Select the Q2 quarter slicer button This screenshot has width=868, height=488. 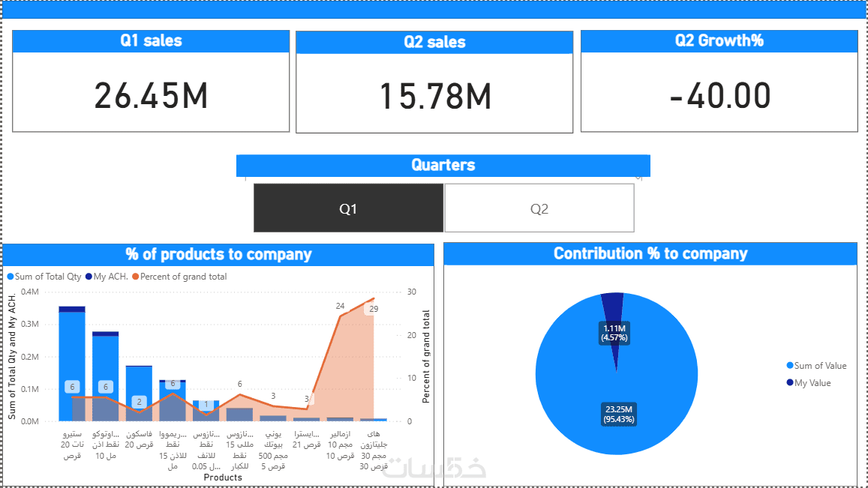pyautogui.click(x=539, y=208)
